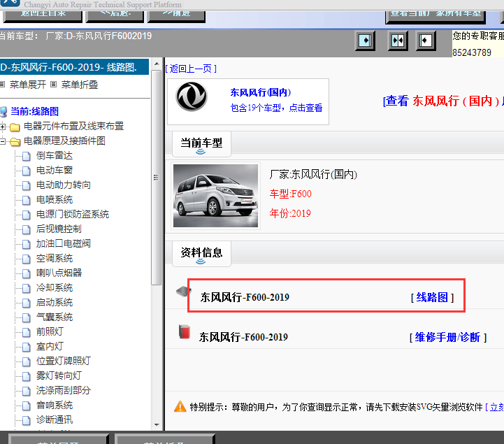
Task: Open the 洗涤雨刮部分 tree item
Action: click(64, 391)
